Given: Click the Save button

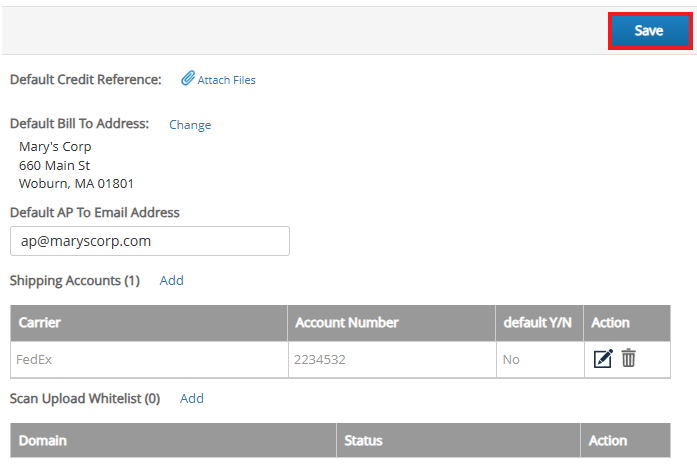Looking at the screenshot, I should coord(650,31).
